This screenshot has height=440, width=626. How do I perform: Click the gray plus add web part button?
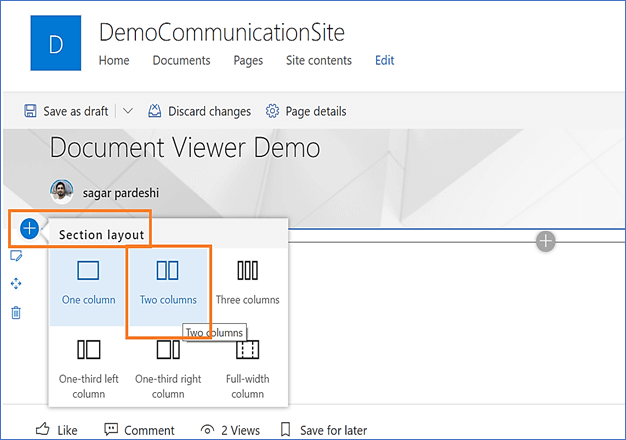pyautogui.click(x=545, y=241)
